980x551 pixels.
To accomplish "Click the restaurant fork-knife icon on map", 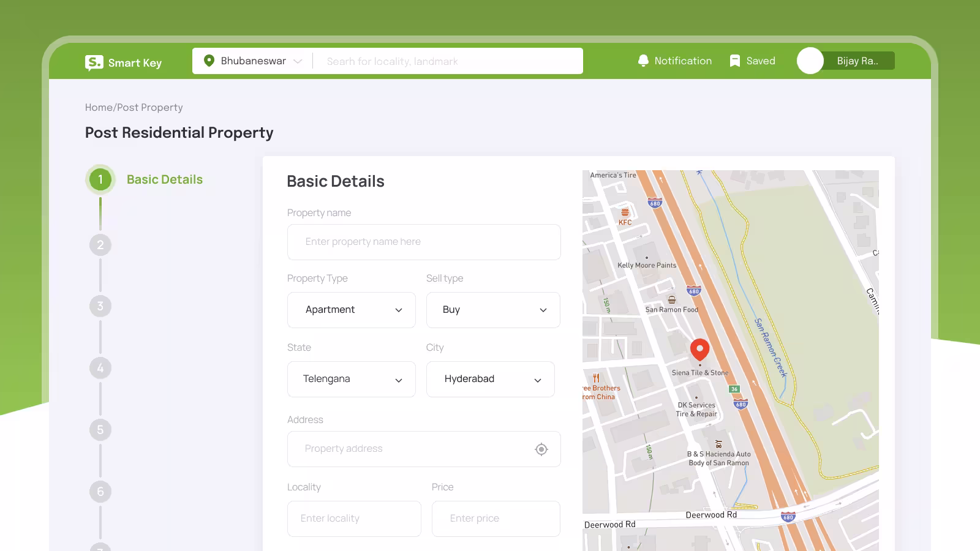I will 596,378.
